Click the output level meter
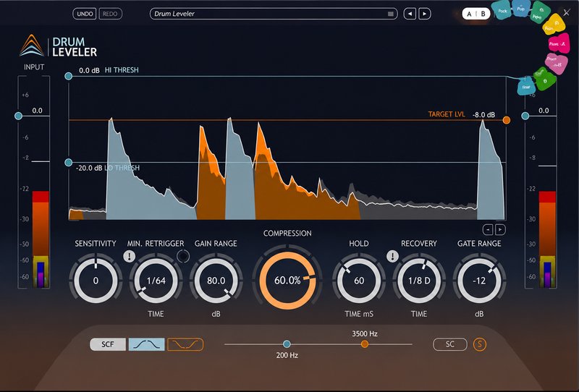This screenshot has height=392, width=579. (547, 239)
